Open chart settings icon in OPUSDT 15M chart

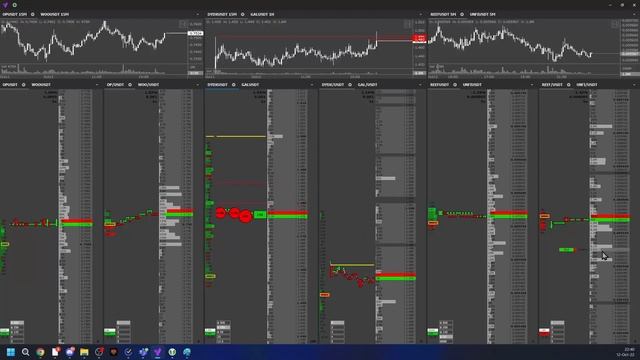click(x=183, y=24)
